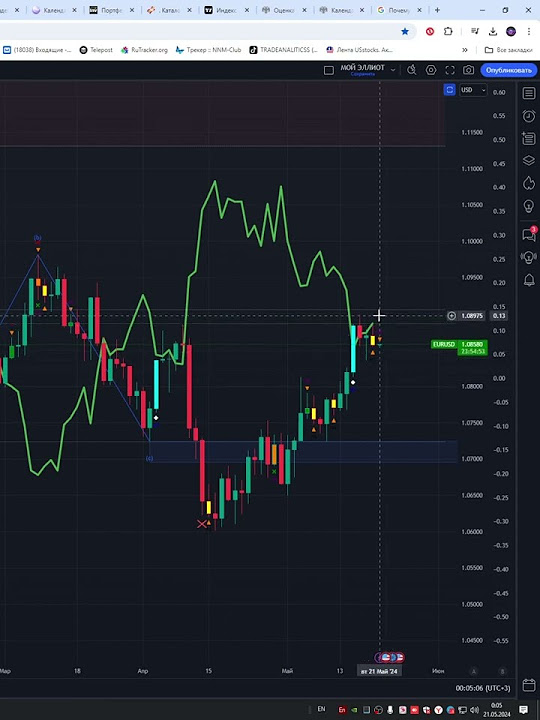Take a chart snapshot with camera icon
The width and height of the screenshot is (540, 720).
click(468, 70)
